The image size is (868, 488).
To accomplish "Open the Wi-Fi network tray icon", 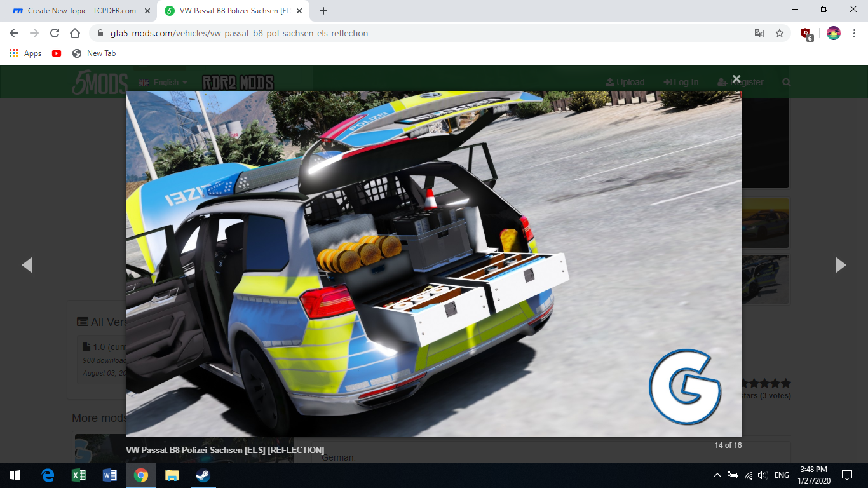I will pyautogui.click(x=749, y=475).
